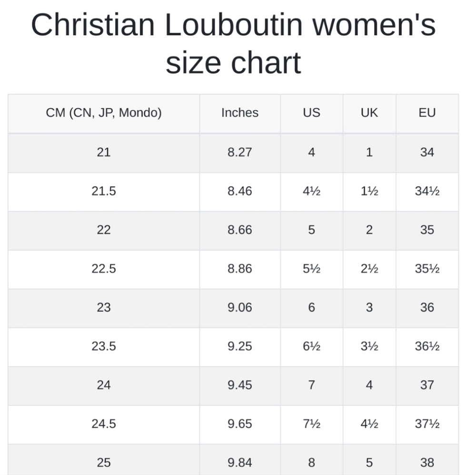The image size is (476, 475).
Task: Select the 8.27 inches cell
Action: click(240, 152)
